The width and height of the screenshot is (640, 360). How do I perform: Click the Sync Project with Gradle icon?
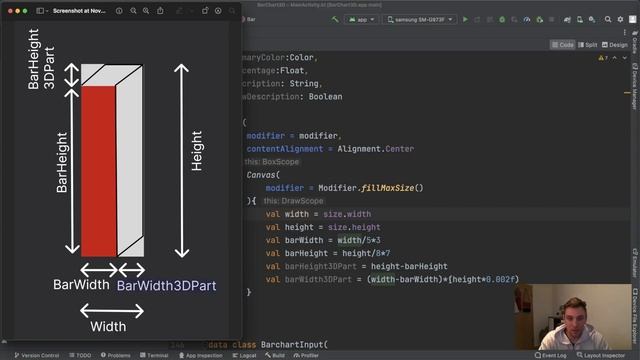pos(567,19)
